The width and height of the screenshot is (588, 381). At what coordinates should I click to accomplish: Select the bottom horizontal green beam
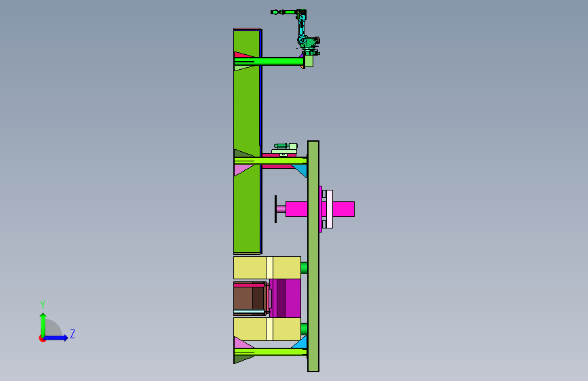coord(270,351)
